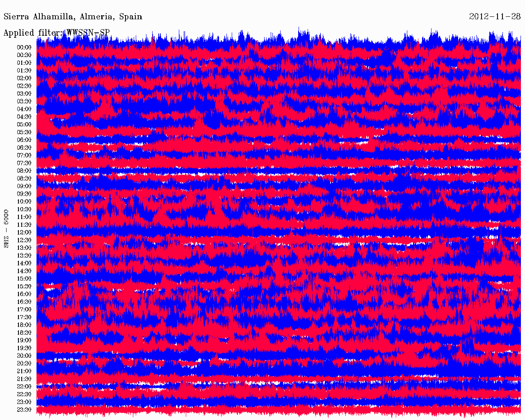The width and height of the screenshot is (525, 420).
Task: Select the 11:30 time label
Action: (24, 225)
